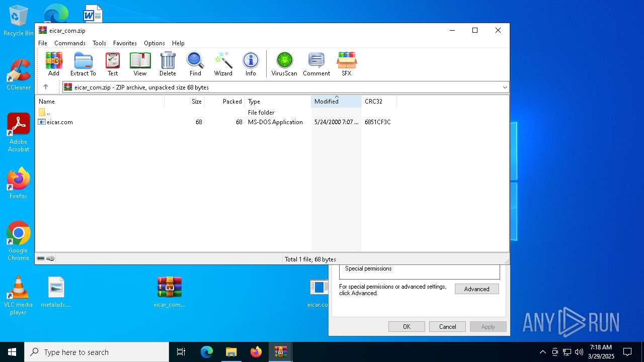Viewport: 644px width, 362px height.
Task: Open Extract To tool
Action: (83, 64)
